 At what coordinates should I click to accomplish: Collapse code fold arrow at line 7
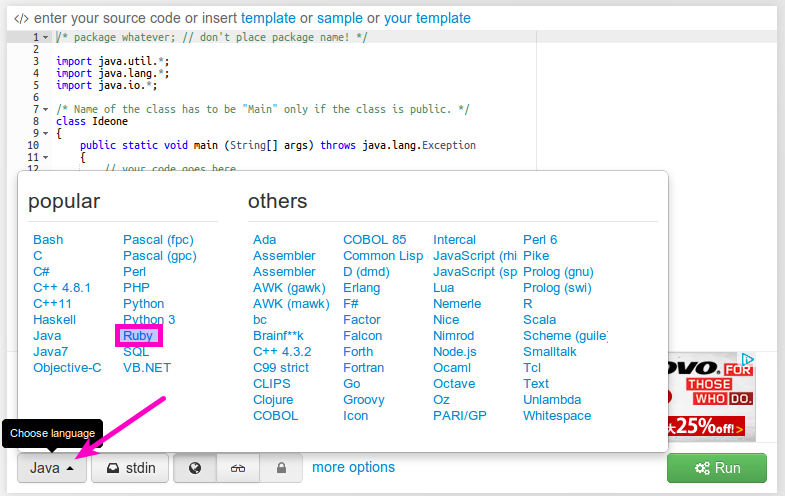pos(46,109)
